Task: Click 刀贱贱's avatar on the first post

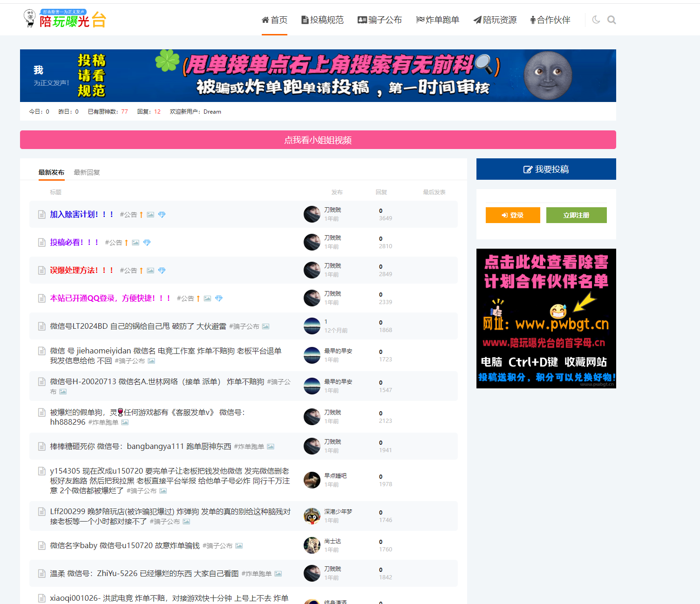Action: coord(312,214)
